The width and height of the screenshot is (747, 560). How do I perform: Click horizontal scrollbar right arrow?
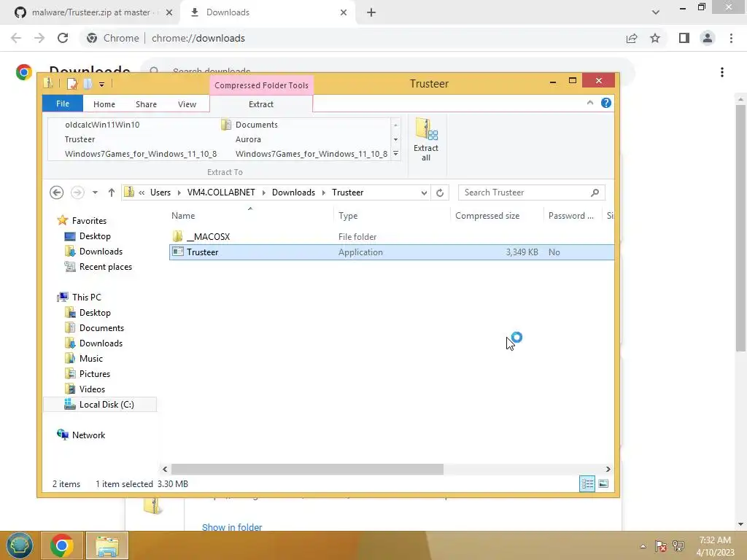click(x=608, y=469)
